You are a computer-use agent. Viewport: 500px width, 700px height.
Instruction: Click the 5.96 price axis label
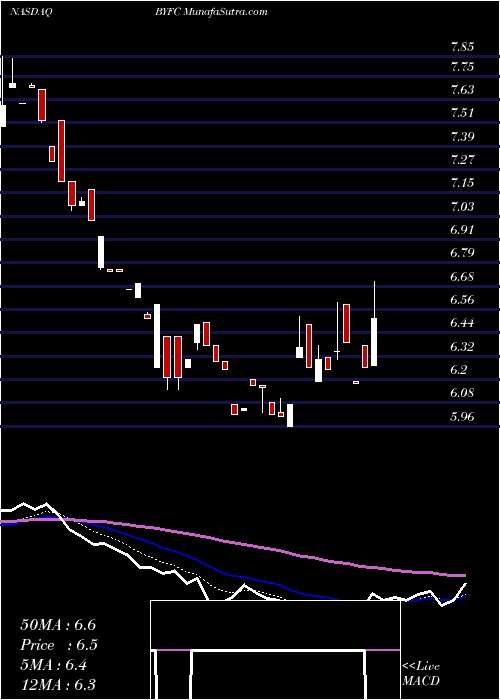tap(462, 417)
